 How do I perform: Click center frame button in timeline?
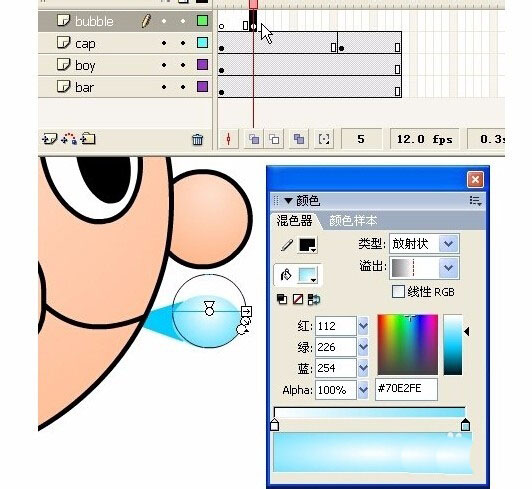pyautogui.click(x=229, y=139)
